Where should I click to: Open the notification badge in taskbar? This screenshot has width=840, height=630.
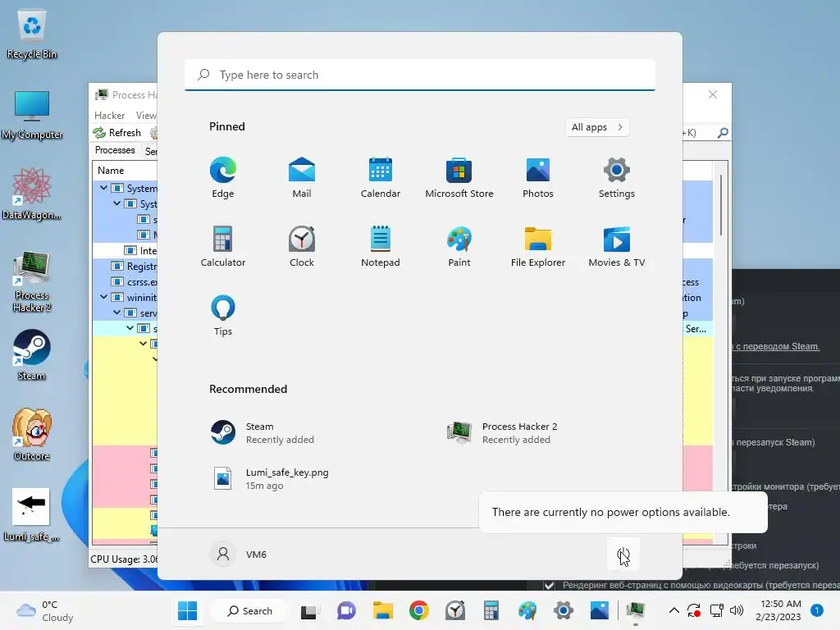point(817,610)
